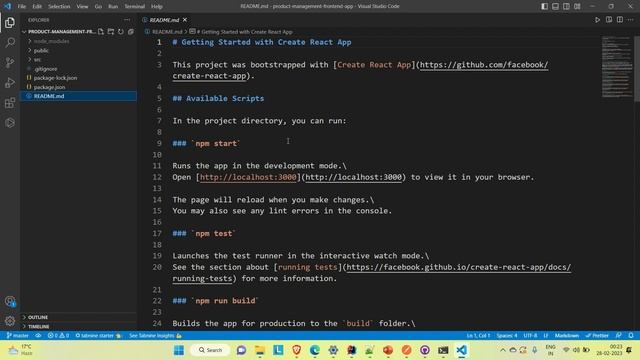Image resolution: width=640 pixels, height=360 pixels.
Task: Change end of line sequence LF
Action: click(546, 336)
